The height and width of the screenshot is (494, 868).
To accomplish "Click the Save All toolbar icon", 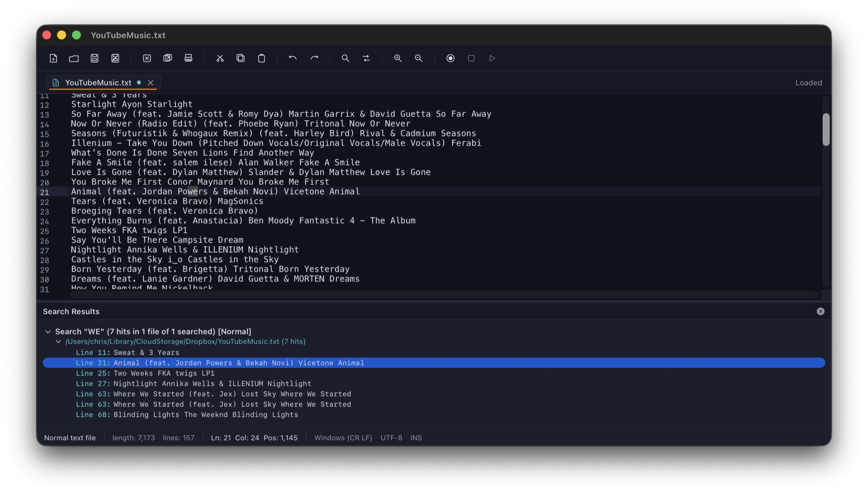I will pyautogui.click(x=115, y=58).
